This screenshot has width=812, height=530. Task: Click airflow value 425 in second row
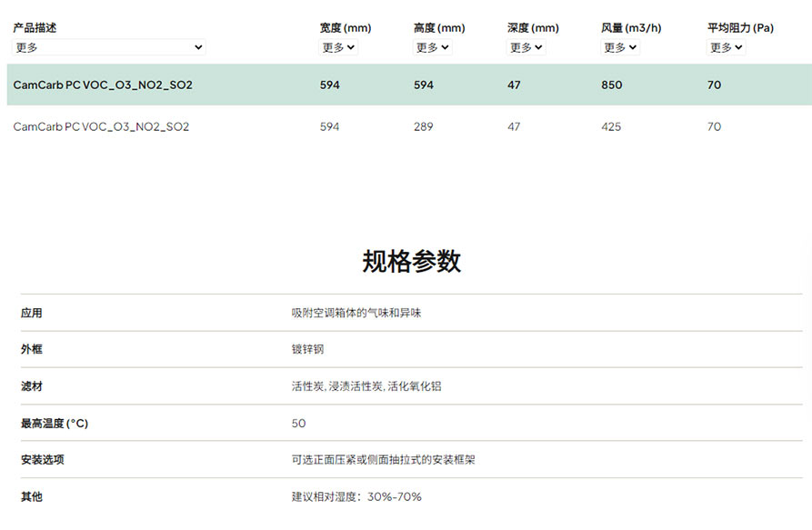(x=611, y=126)
